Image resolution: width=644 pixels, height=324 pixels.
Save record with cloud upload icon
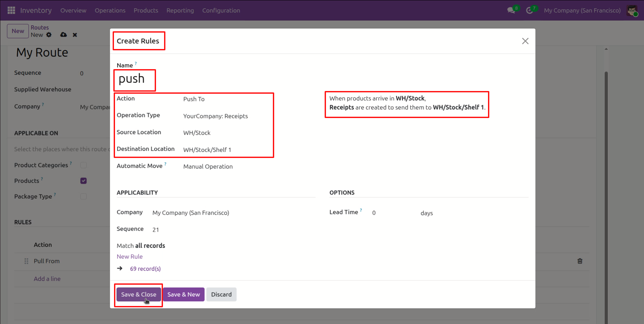coord(64,35)
